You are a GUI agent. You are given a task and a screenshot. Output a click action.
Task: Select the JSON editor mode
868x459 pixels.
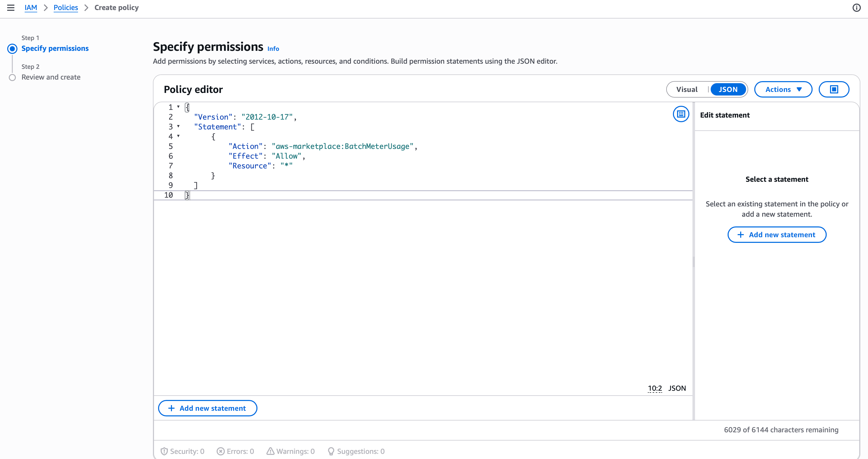[728, 89]
